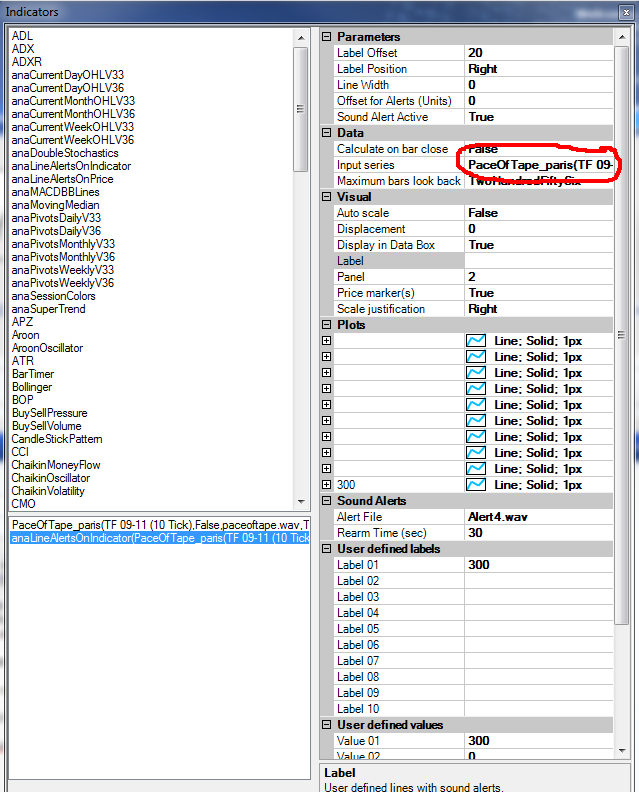The height and width of the screenshot is (792, 639).
Task: Select anaCurrentWeekOHLV33
Action: point(73,127)
